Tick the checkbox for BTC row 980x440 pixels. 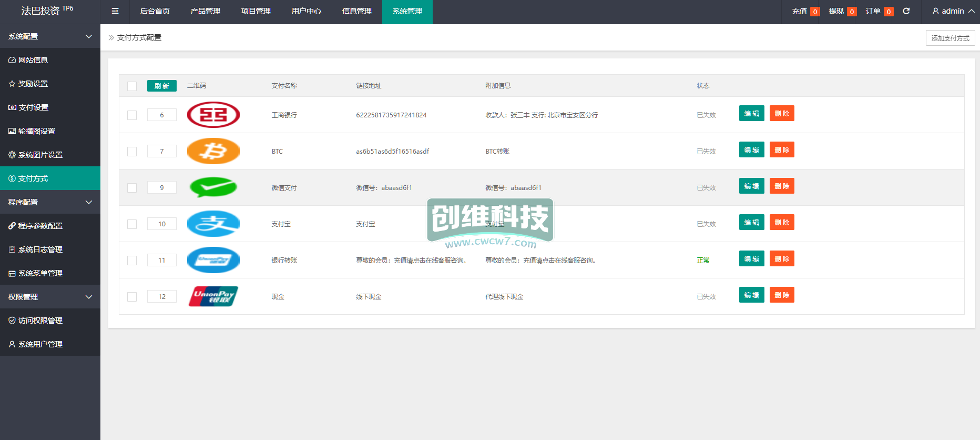[x=132, y=152]
